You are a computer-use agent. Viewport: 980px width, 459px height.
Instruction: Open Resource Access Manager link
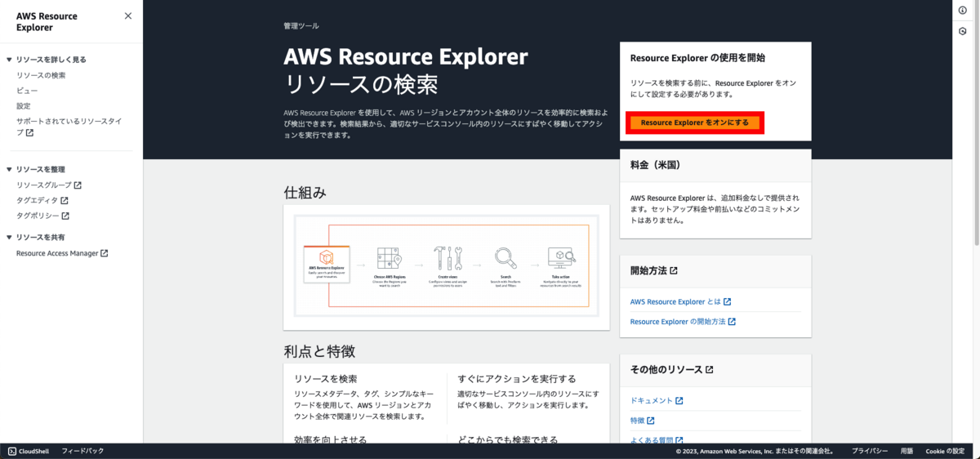coord(62,253)
